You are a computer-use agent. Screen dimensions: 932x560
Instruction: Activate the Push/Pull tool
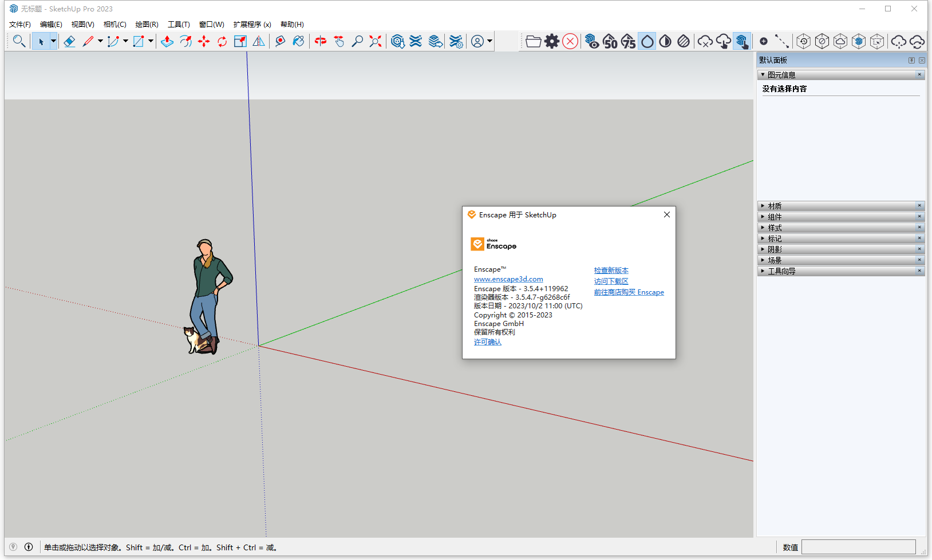167,41
